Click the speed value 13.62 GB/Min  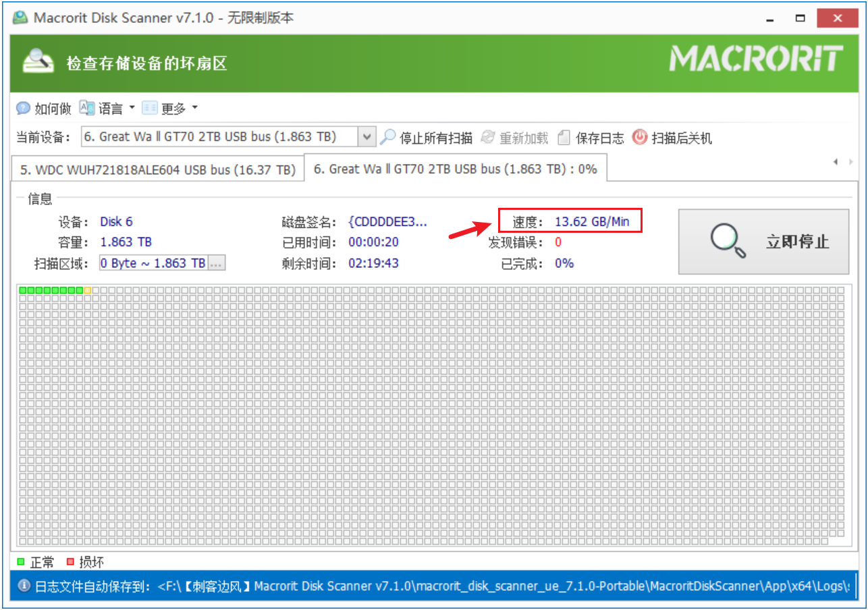(x=592, y=221)
